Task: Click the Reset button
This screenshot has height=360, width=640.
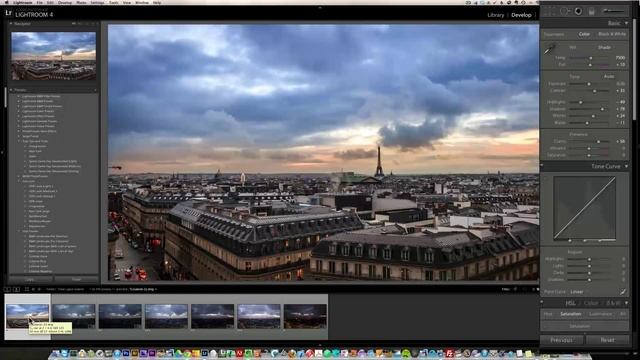Action: 607,340
